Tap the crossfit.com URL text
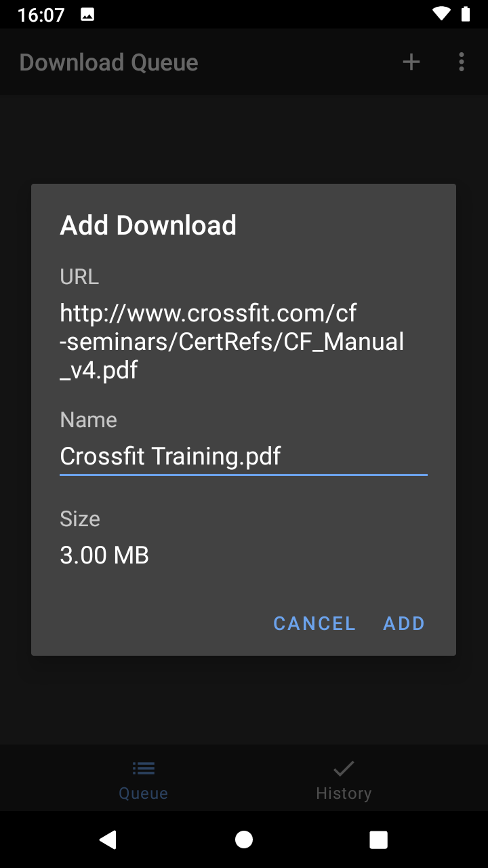The image size is (488, 868). coord(232,342)
